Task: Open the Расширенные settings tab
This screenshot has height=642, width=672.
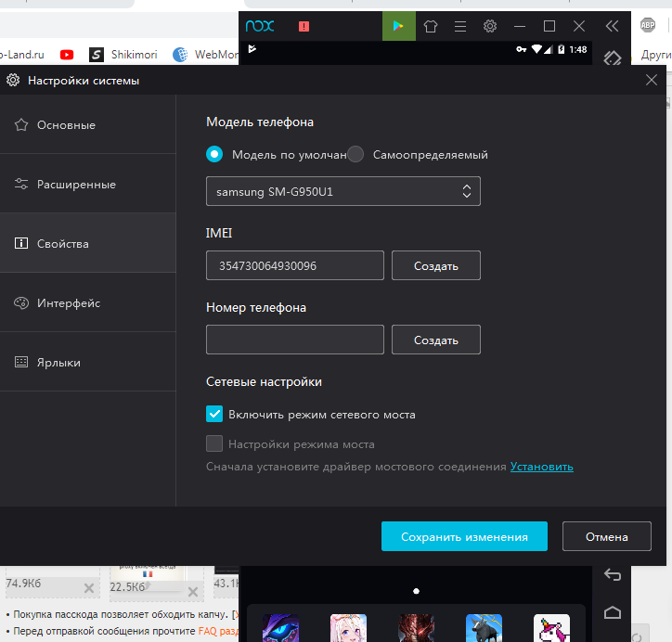Action: [88, 185]
